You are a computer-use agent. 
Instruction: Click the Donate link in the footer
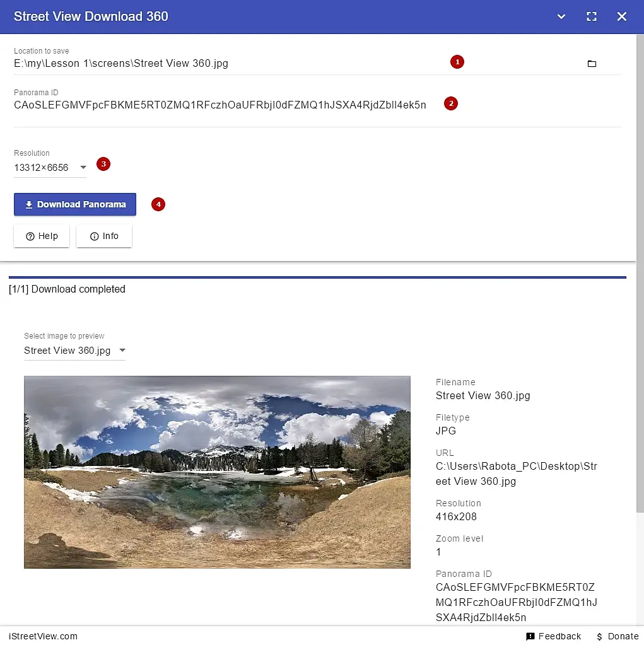coord(618,636)
